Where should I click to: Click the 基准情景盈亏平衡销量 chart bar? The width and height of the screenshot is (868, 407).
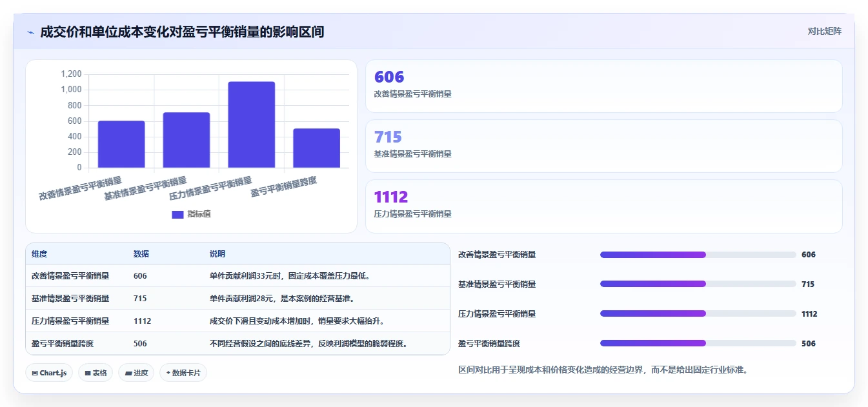point(187,140)
